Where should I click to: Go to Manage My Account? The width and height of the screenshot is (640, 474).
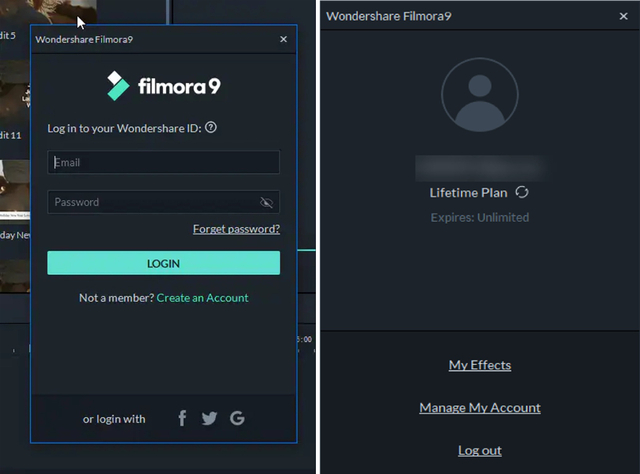click(x=480, y=408)
